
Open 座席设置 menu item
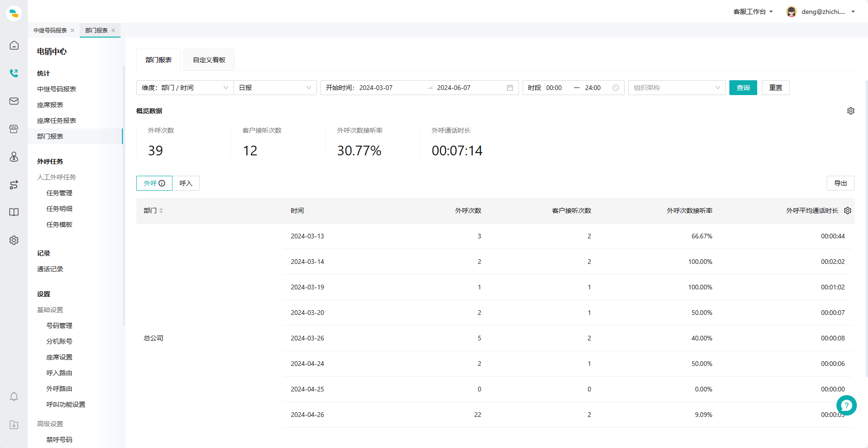click(59, 357)
